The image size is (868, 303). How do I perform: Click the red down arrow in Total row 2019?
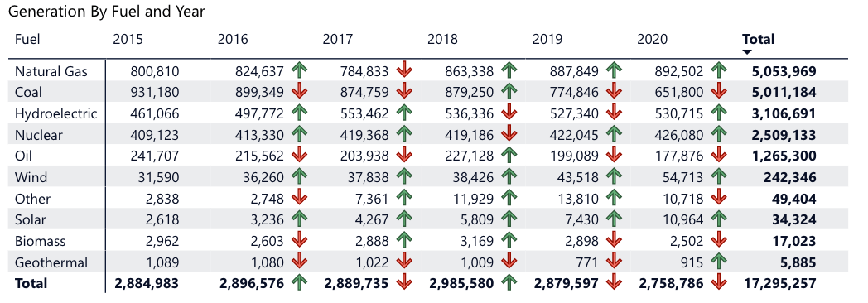tap(615, 283)
